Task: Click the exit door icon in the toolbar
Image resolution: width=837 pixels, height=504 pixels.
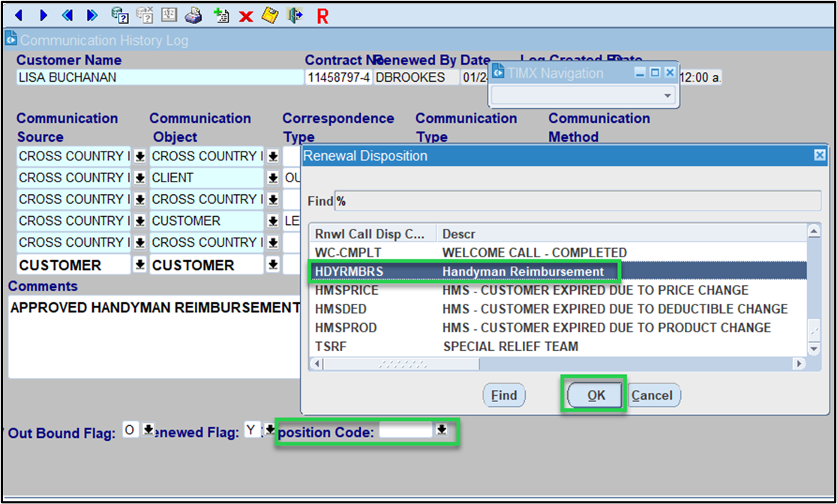Action: (295, 15)
